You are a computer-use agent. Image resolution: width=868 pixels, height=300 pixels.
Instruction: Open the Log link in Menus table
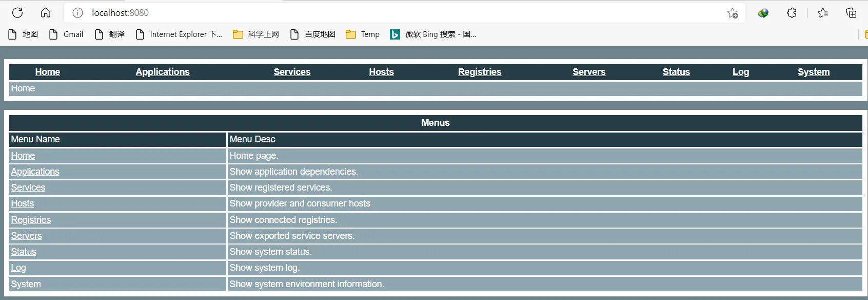pyautogui.click(x=18, y=268)
